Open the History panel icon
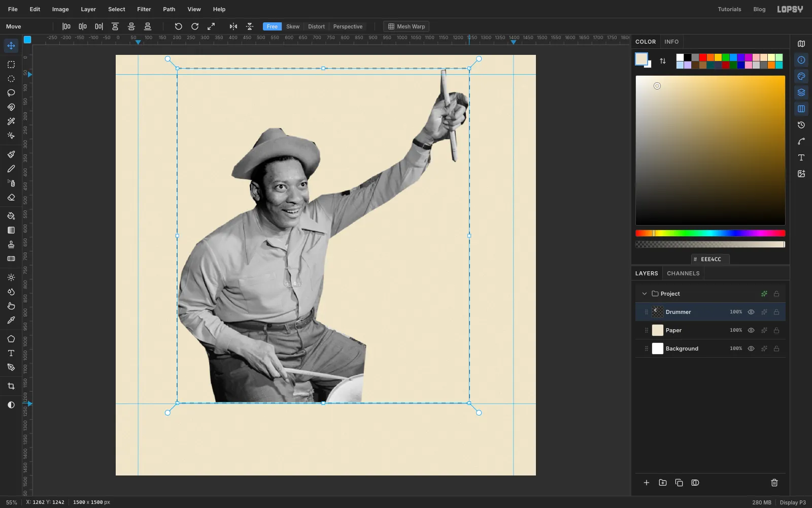812x508 pixels. pyautogui.click(x=801, y=125)
